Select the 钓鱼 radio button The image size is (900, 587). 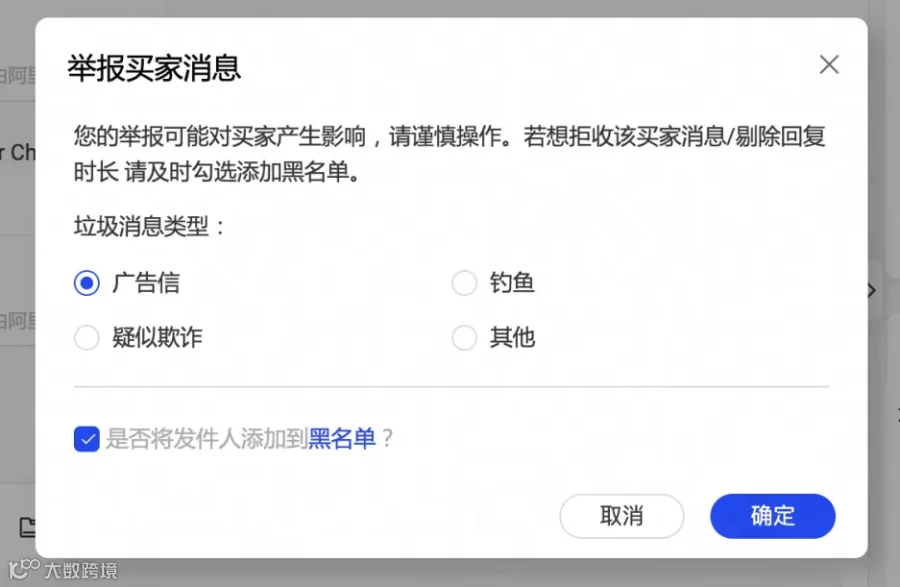[464, 283]
